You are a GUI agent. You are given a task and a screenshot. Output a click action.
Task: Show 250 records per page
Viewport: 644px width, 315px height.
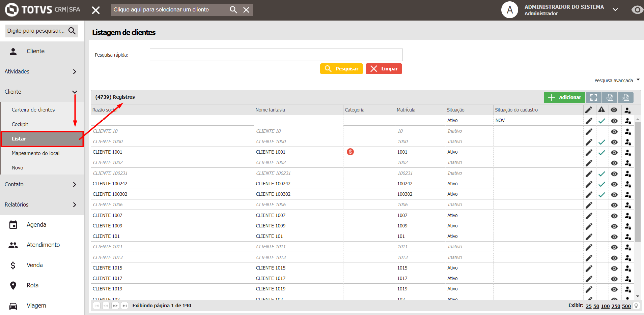coord(616,306)
